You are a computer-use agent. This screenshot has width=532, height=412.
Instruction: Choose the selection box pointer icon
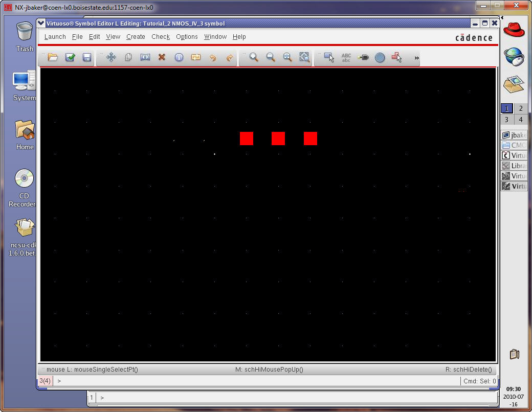pyautogui.click(x=329, y=57)
